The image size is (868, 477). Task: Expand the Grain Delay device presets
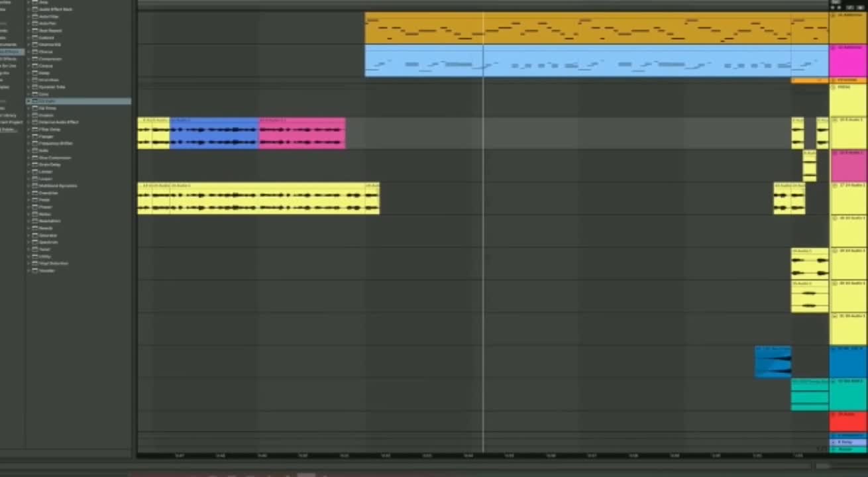(x=28, y=164)
